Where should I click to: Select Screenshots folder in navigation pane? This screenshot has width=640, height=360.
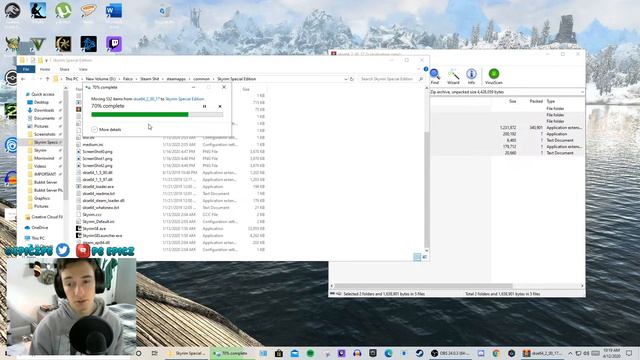tap(44, 134)
